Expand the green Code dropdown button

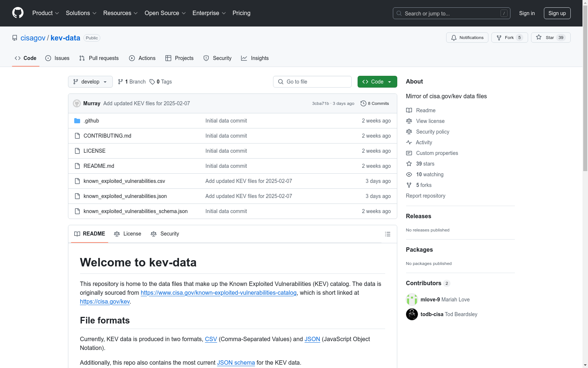click(x=377, y=82)
